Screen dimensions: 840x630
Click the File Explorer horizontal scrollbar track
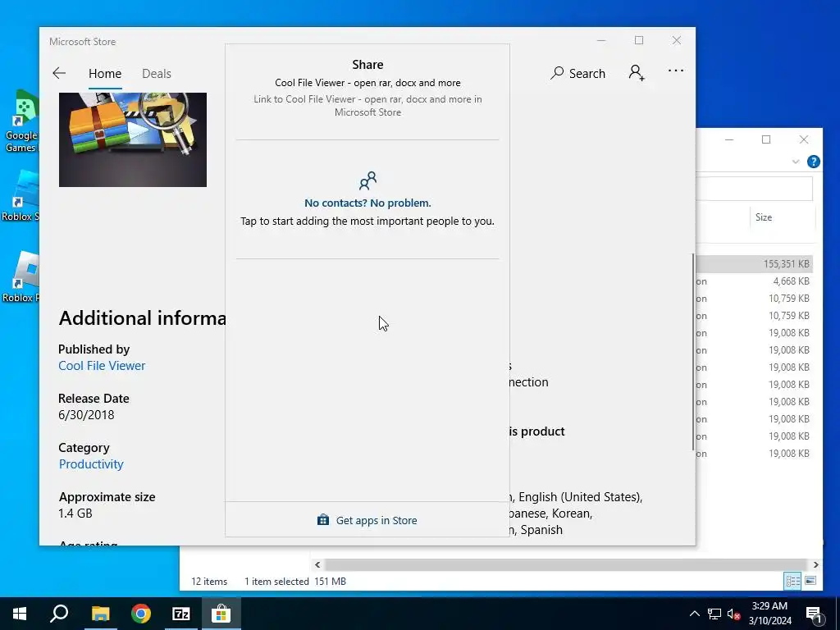(565, 564)
